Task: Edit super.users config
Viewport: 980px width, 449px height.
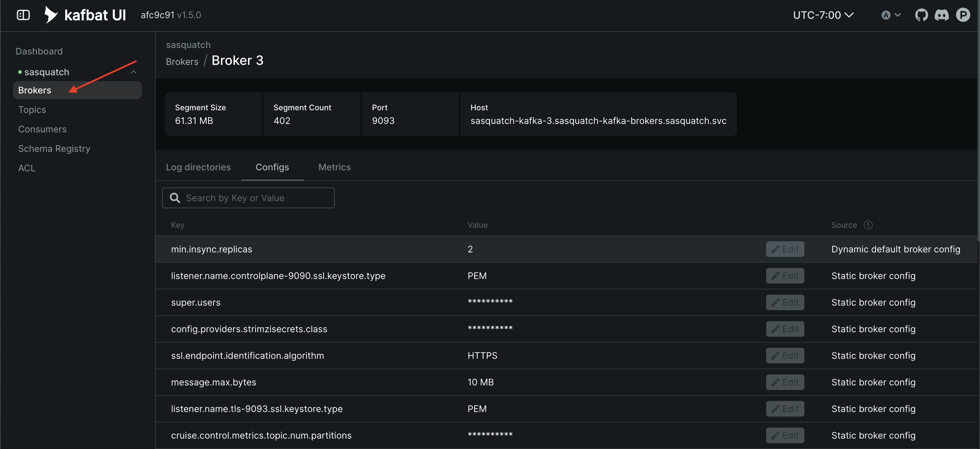Action: pyautogui.click(x=785, y=302)
